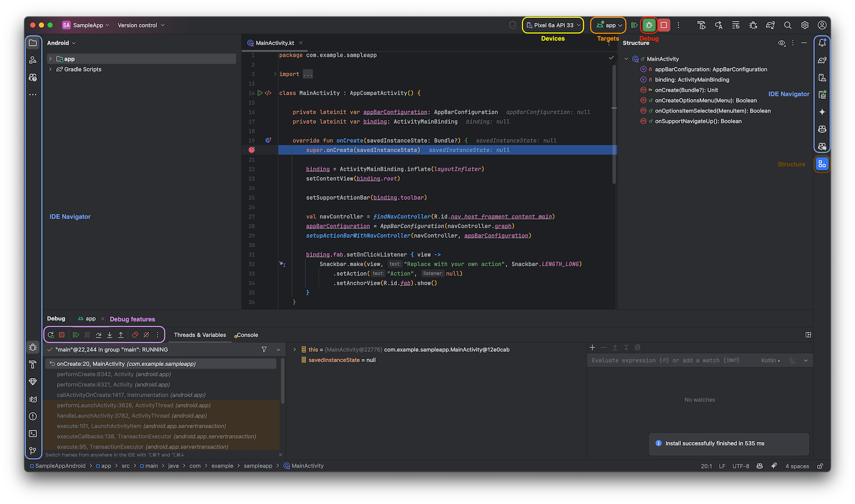Toggle read-only lock icon in status bar
This screenshot has width=855, height=504.
point(820,466)
